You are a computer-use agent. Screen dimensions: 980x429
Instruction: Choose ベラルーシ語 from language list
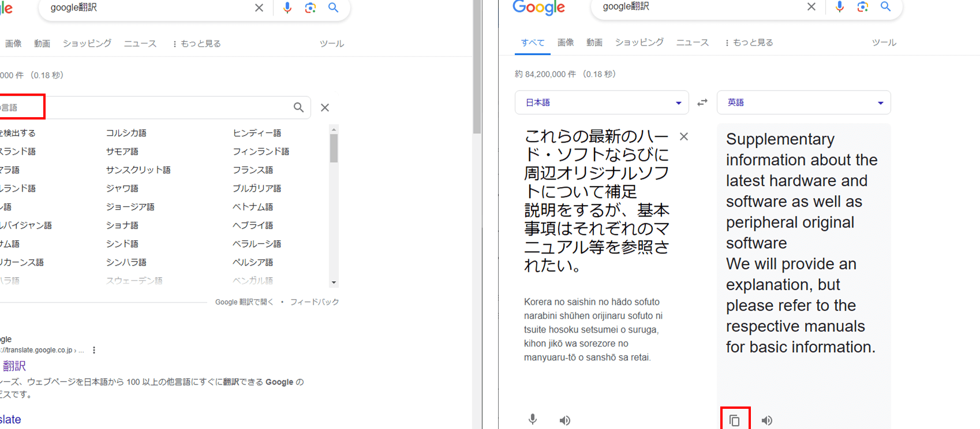257,244
